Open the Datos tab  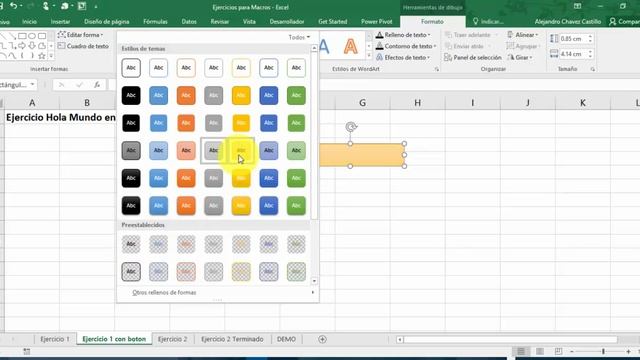point(189,22)
